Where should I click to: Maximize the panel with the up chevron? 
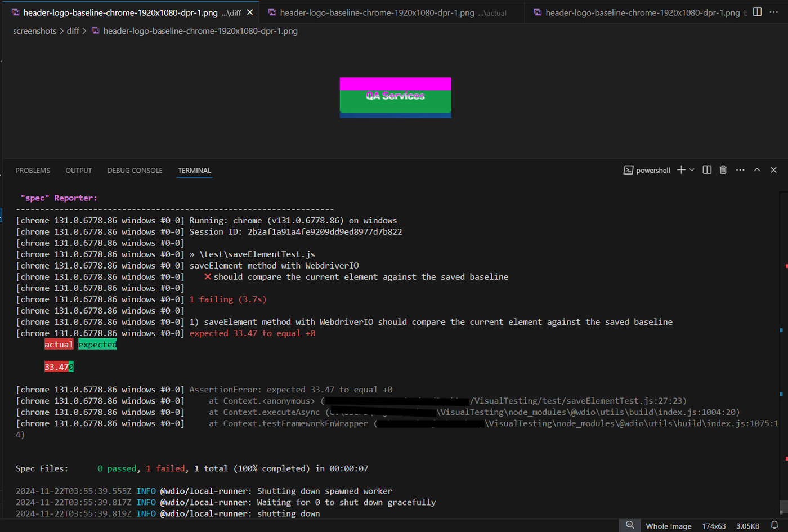pos(757,170)
